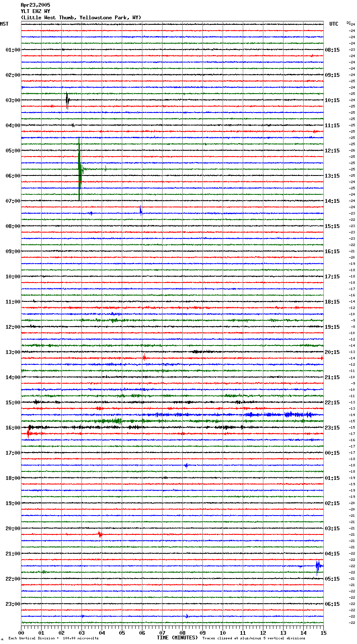Click the 08:15 UTC time label
The image size is (357, 644).
point(332,50)
